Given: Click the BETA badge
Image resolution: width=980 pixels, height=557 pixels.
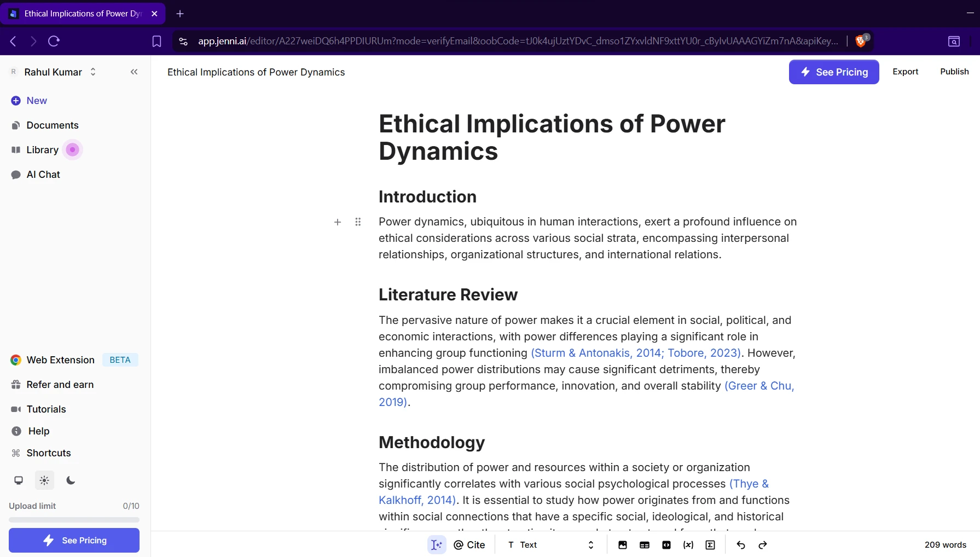Looking at the screenshot, I should (120, 360).
